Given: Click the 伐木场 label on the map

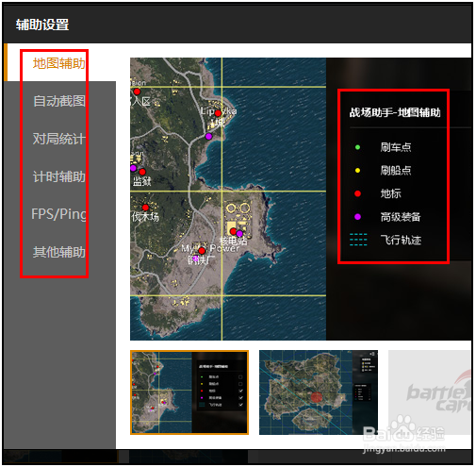Looking at the screenshot, I should pyautogui.click(x=145, y=217).
